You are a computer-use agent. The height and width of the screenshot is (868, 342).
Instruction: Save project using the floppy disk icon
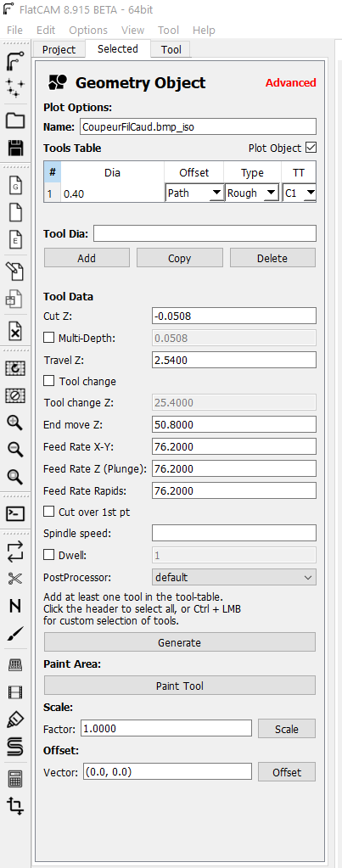[15, 148]
